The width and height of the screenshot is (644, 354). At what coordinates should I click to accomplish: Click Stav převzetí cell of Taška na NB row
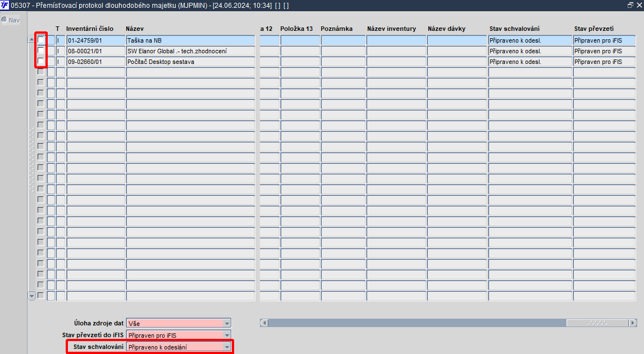[604, 40]
